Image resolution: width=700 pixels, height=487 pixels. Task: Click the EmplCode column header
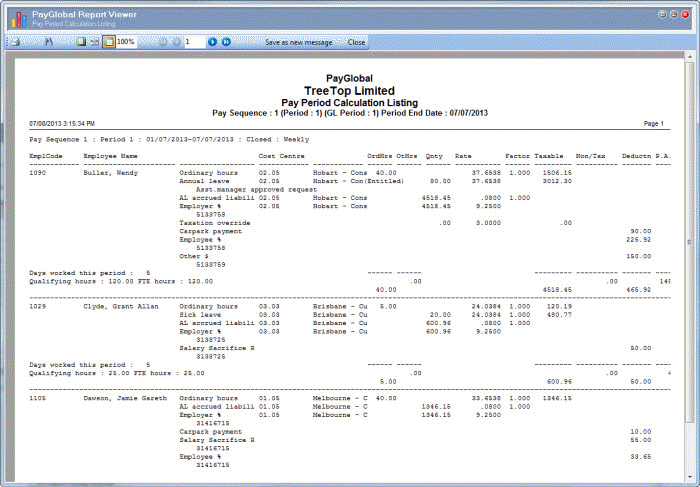click(x=46, y=156)
